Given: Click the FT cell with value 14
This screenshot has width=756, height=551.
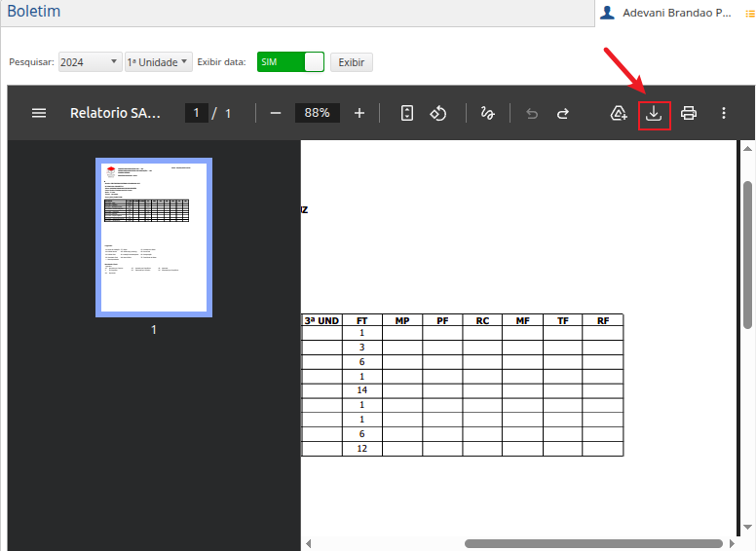Looking at the screenshot, I should (362, 390).
